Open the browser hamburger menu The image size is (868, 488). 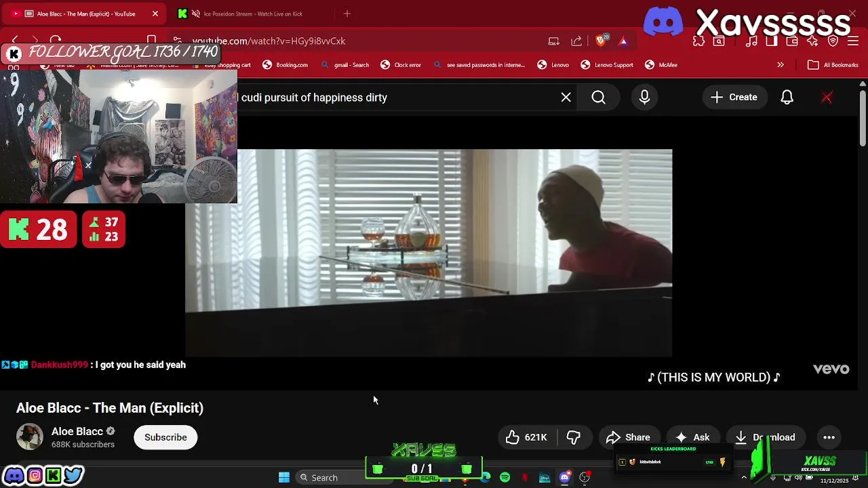pyautogui.click(x=854, y=41)
